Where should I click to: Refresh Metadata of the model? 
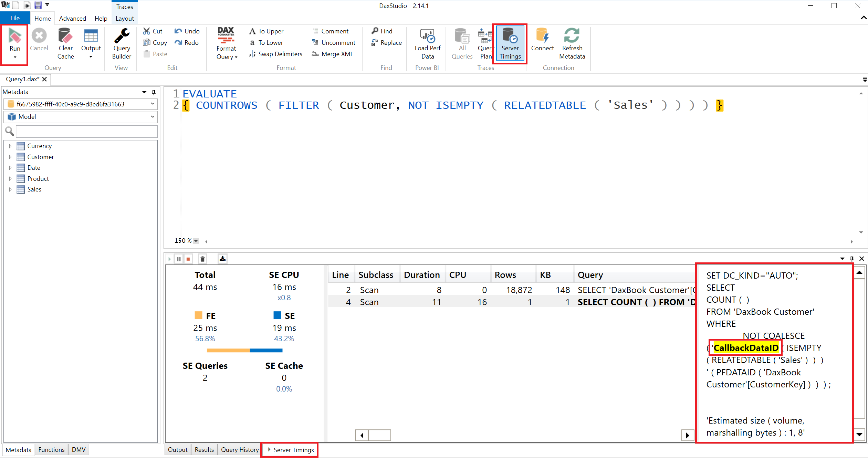coord(572,44)
